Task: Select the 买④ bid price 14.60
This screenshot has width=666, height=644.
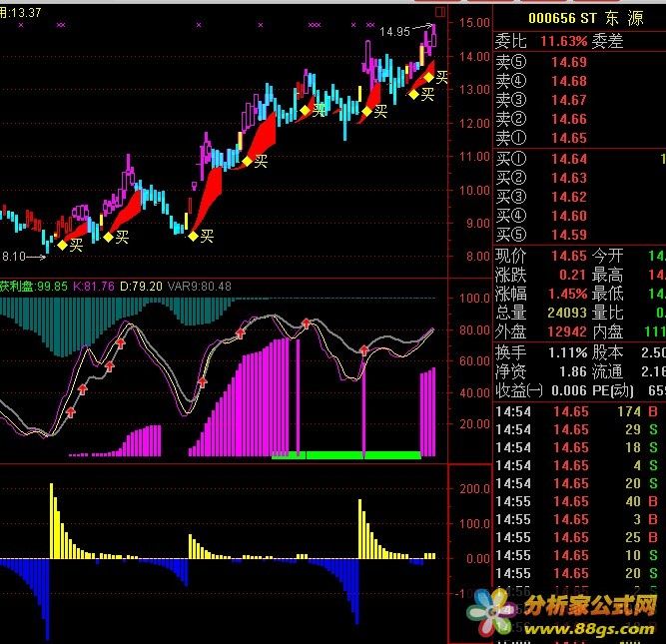Action: (569, 216)
